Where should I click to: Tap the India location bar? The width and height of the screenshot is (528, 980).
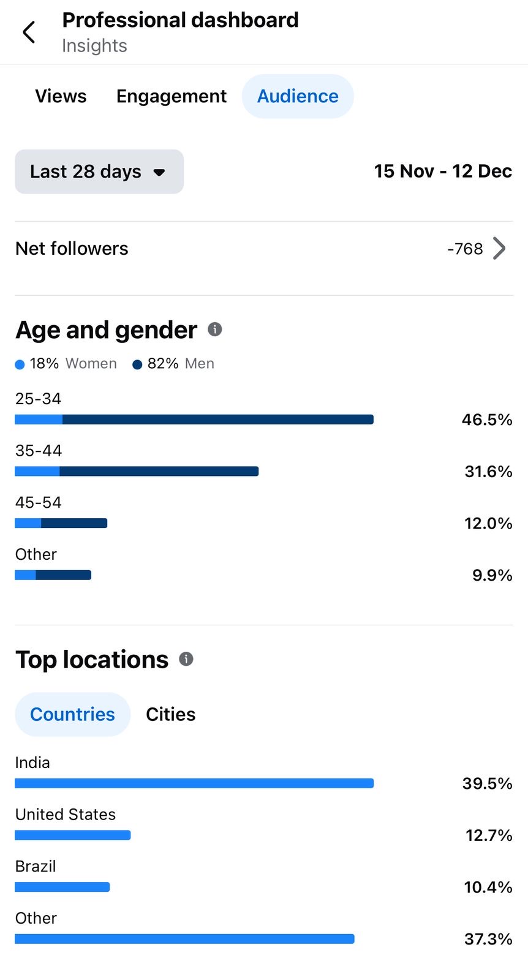click(x=194, y=783)
